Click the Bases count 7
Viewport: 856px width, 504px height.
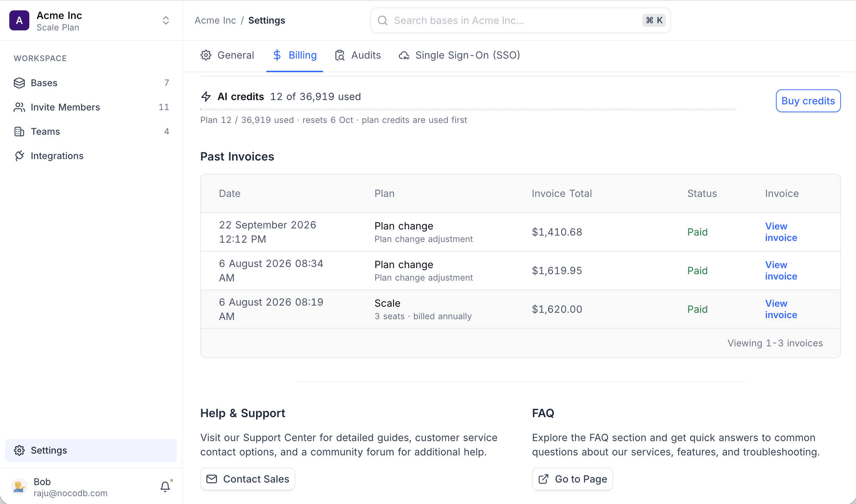[167, 83]
